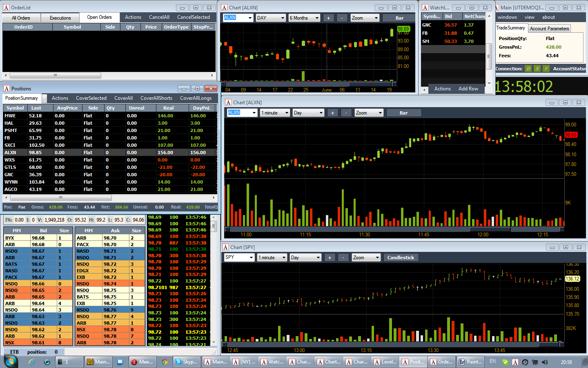Screen dimensions: 588x368
Task: Click the D connection status indicator
Action: click(528, 69)
